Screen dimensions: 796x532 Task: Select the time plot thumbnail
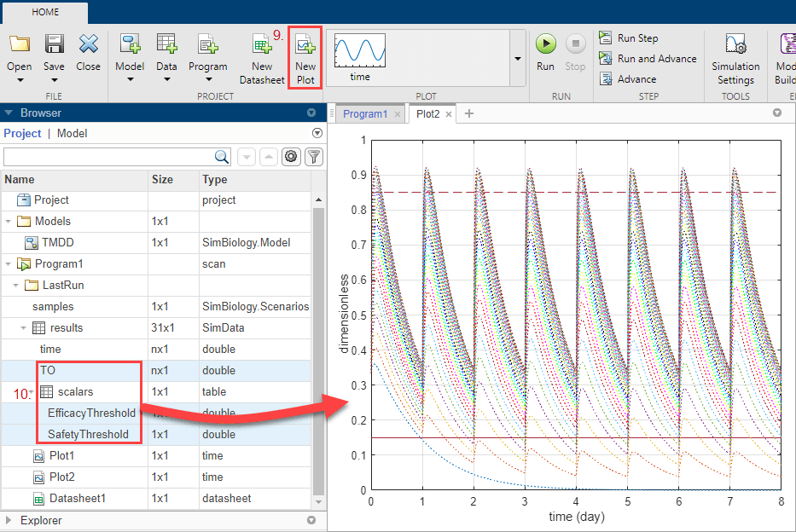(x=360, y=56)
